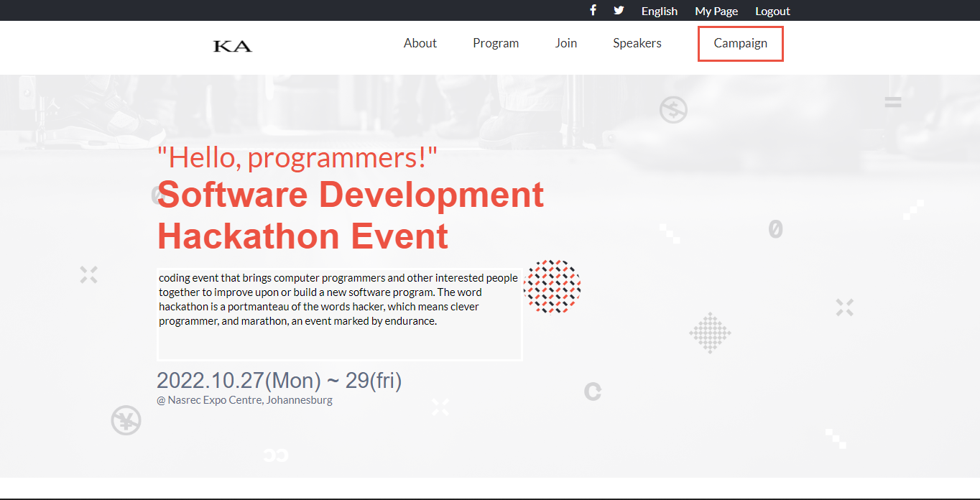Open the highlighted Campaign page

[740, 43]
